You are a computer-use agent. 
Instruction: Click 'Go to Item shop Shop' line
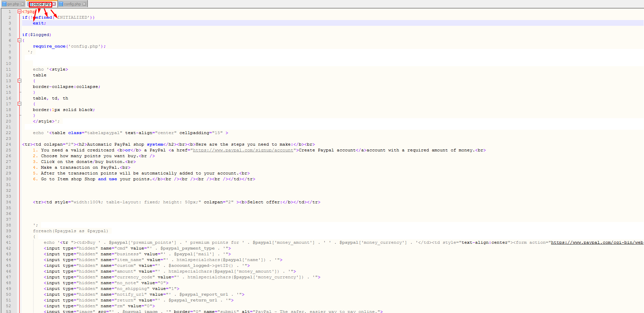tap(144, 179)
